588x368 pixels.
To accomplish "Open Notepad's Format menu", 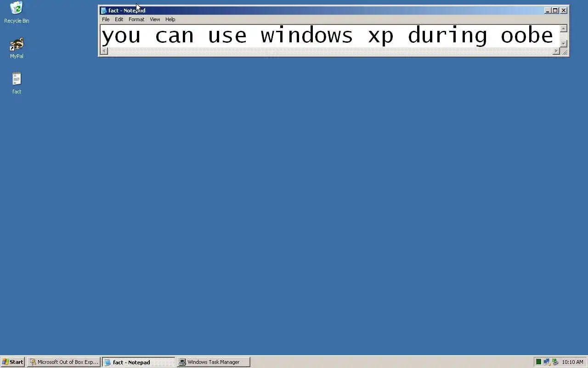I will (x=136, y=19).
